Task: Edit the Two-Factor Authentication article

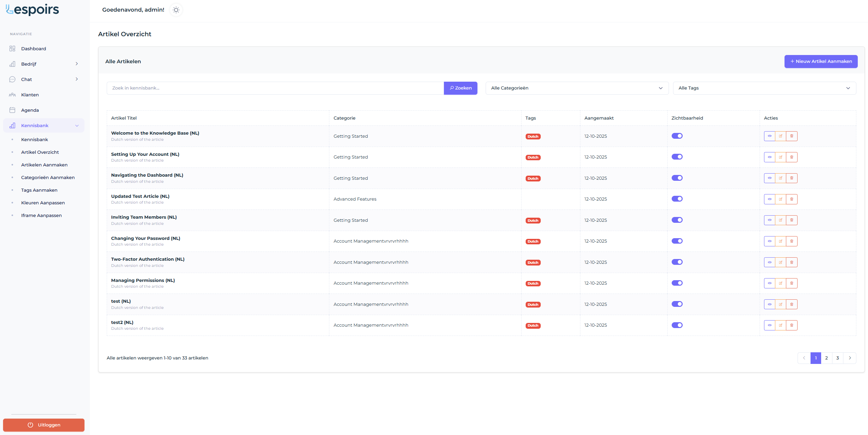Action: pyautogui.click(x=780, y=262)
